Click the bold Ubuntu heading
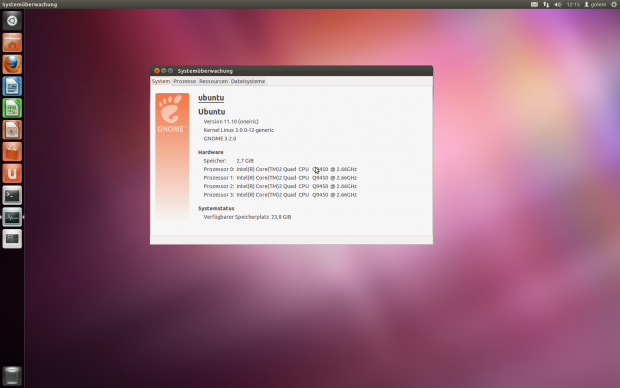 (212, 112)
